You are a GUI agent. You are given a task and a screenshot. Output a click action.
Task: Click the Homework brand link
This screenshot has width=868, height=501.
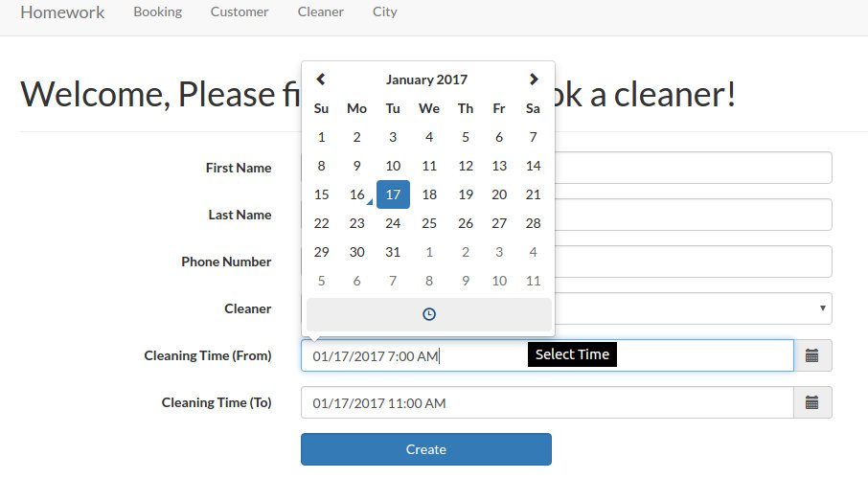[x=62, y=12]
